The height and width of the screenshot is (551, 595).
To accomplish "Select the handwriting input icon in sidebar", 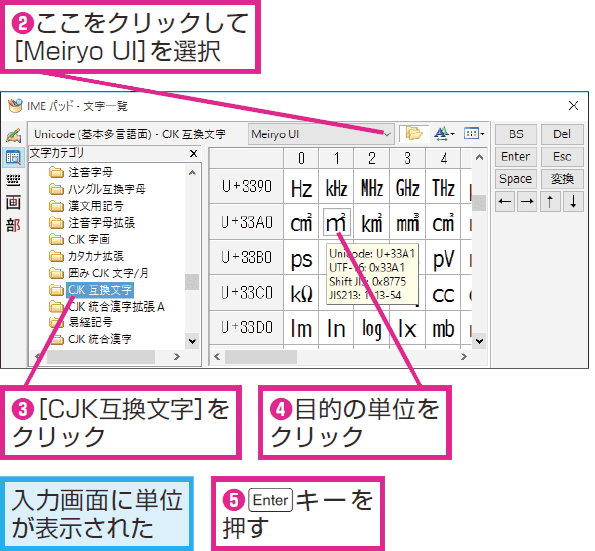I will click(x=14, y=135).
